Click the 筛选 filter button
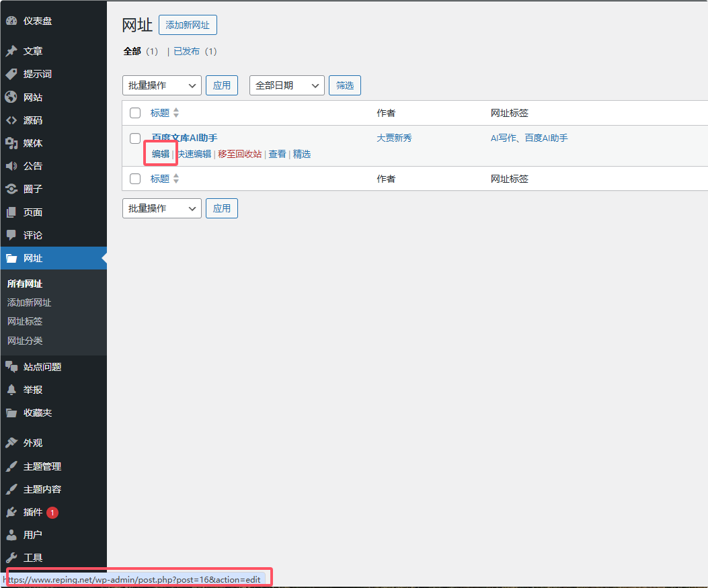Image resolution: width=708 pixels, height=588 pixels. 345,85
